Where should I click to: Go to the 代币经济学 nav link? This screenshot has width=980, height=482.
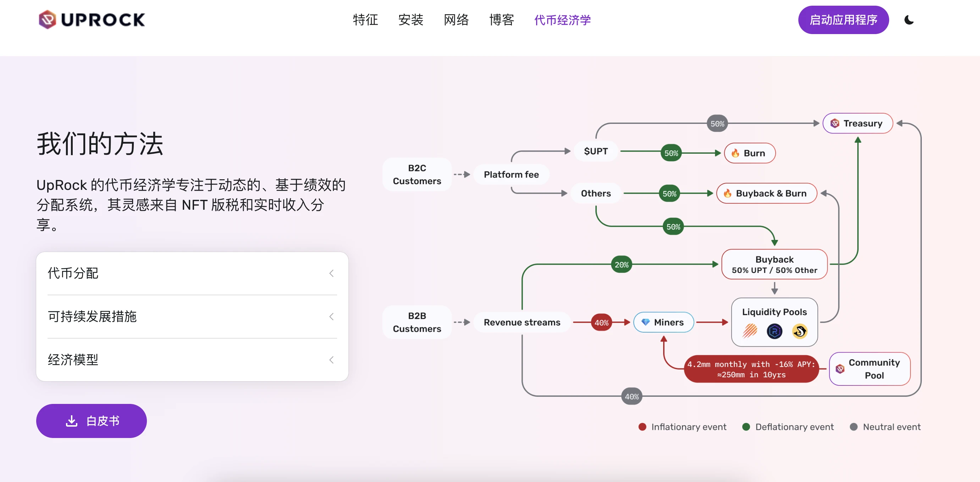click(562, 20)
